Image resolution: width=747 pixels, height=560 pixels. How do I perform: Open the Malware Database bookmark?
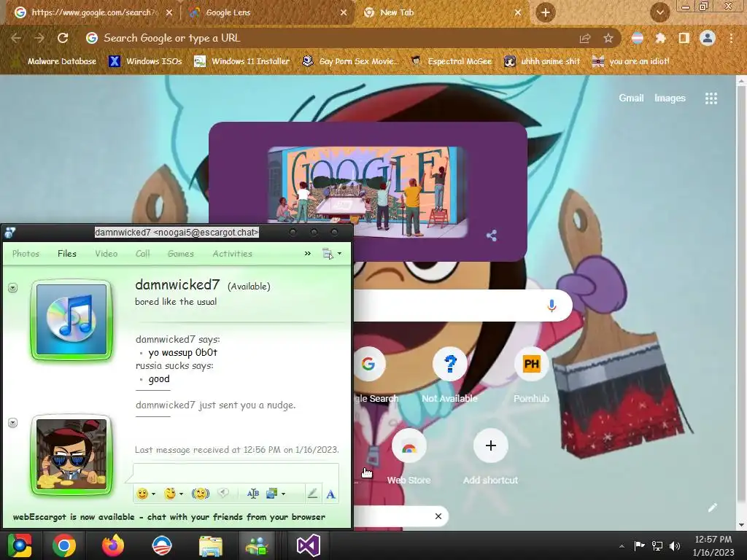[x=55, y=61]
